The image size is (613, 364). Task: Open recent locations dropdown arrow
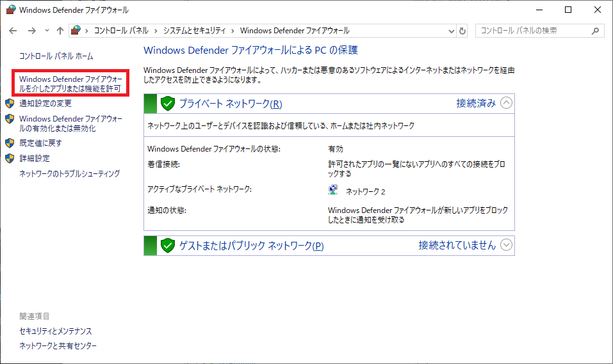47,31
